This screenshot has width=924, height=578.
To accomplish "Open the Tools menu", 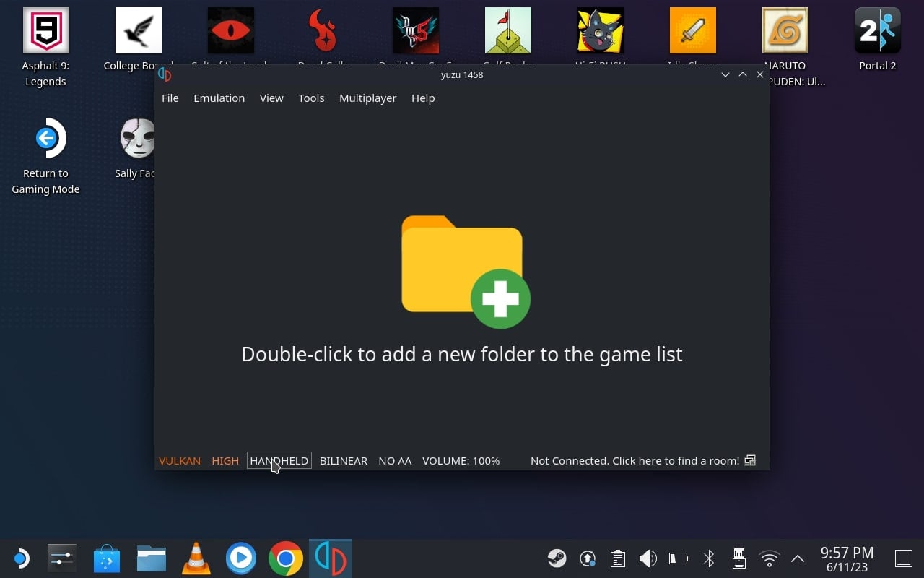I will pyautogui.click(x=311, y=98).
